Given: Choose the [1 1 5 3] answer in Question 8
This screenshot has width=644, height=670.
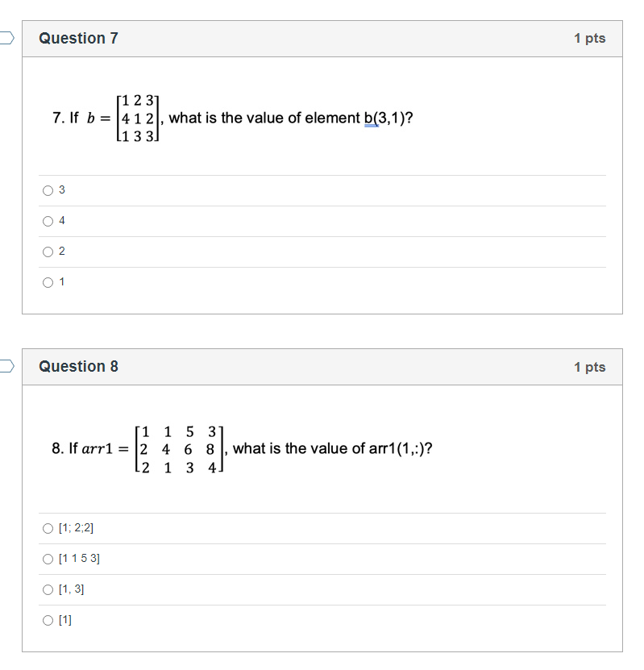Looking at the screenshot, I should (48, 559).
